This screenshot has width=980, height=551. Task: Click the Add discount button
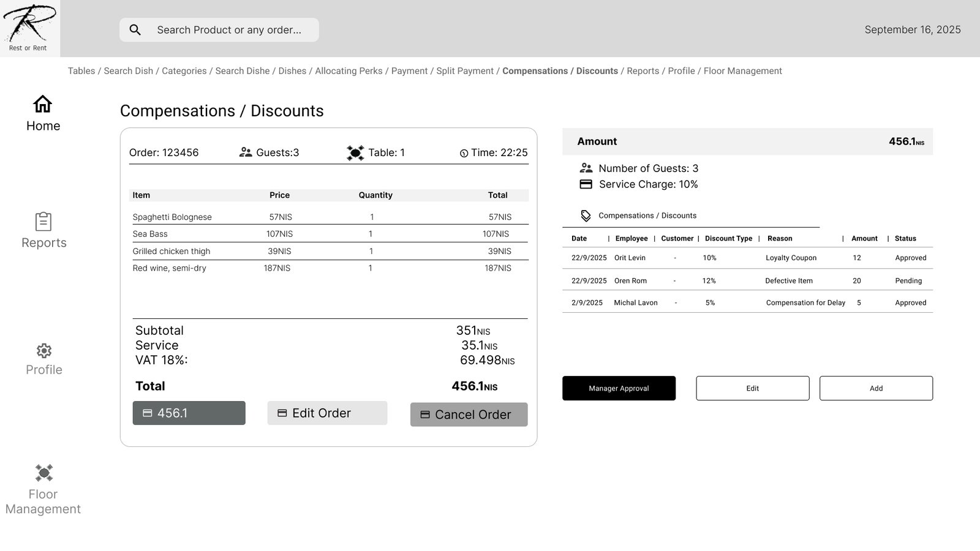(876, 388)
